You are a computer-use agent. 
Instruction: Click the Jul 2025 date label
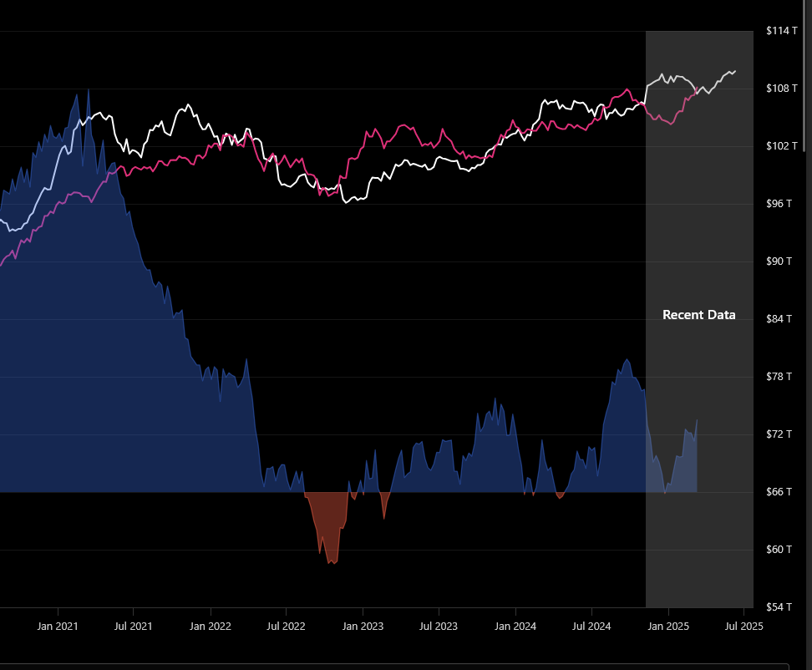743,627
